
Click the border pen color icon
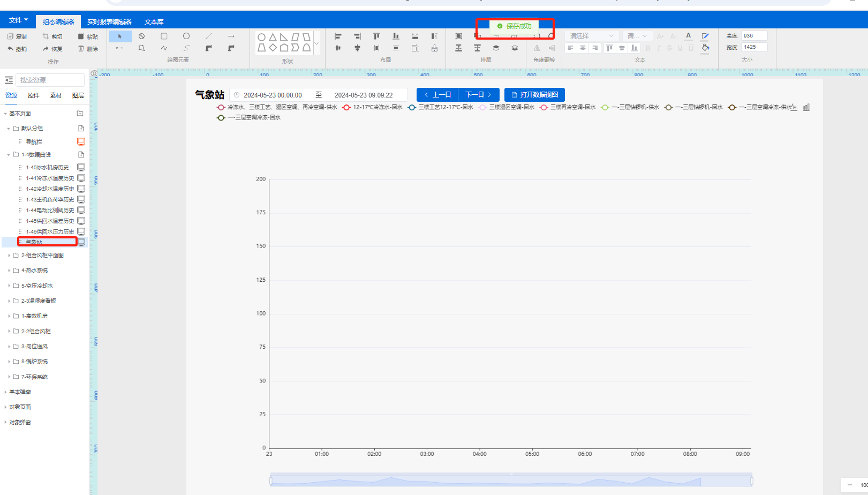705,36
